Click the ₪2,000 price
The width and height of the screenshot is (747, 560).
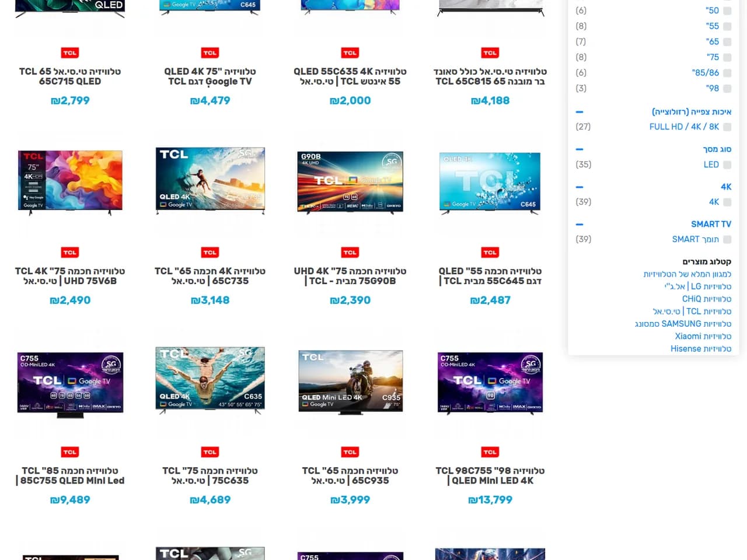tap(350, 101)
